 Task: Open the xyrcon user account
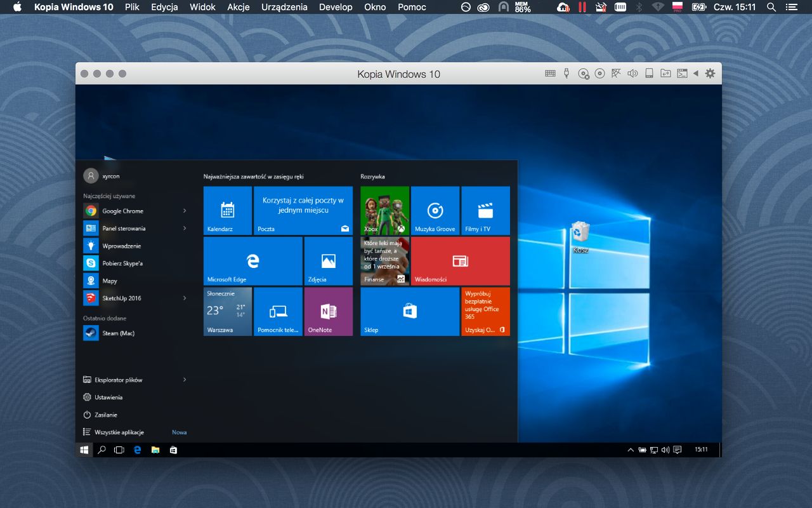tap(102, 176)
